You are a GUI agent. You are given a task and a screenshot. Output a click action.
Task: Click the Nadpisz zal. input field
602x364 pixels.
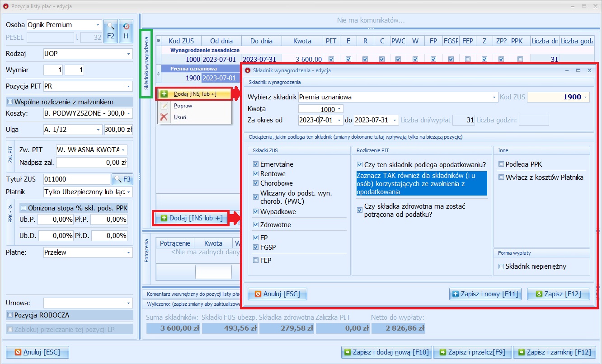[x=92, y=163]
